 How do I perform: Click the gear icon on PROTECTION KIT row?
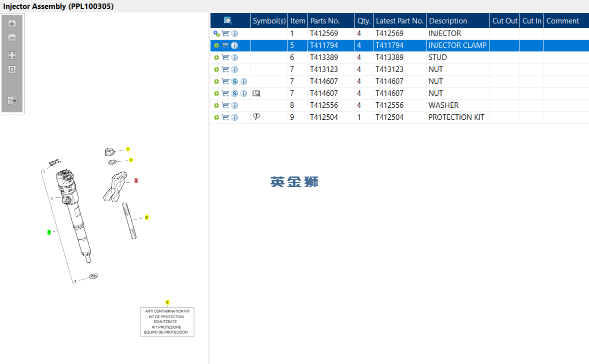(x=216, y=117)
